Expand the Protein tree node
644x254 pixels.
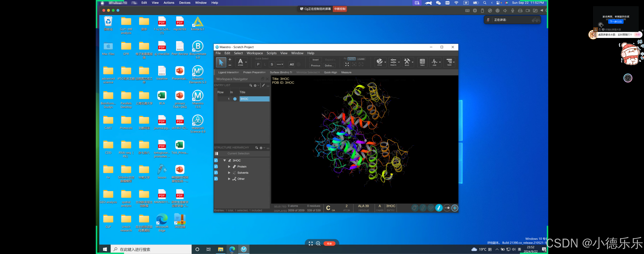point(229,166)
